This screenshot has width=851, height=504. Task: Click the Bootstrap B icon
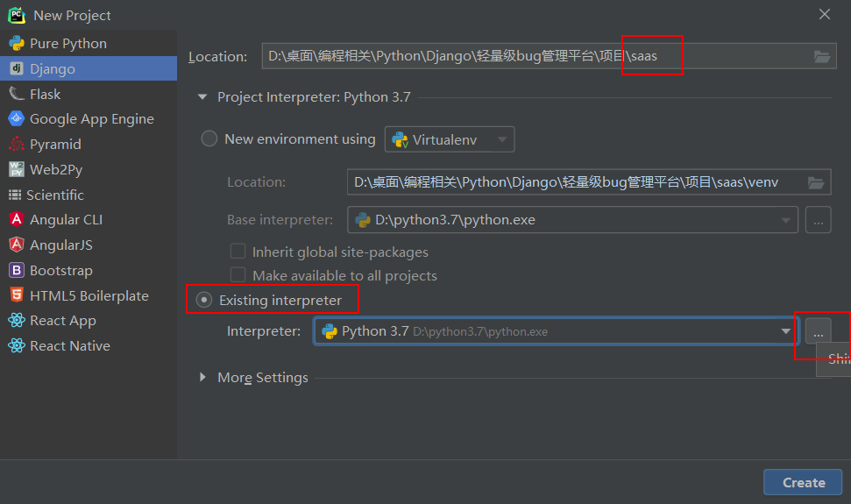[17, 270]
